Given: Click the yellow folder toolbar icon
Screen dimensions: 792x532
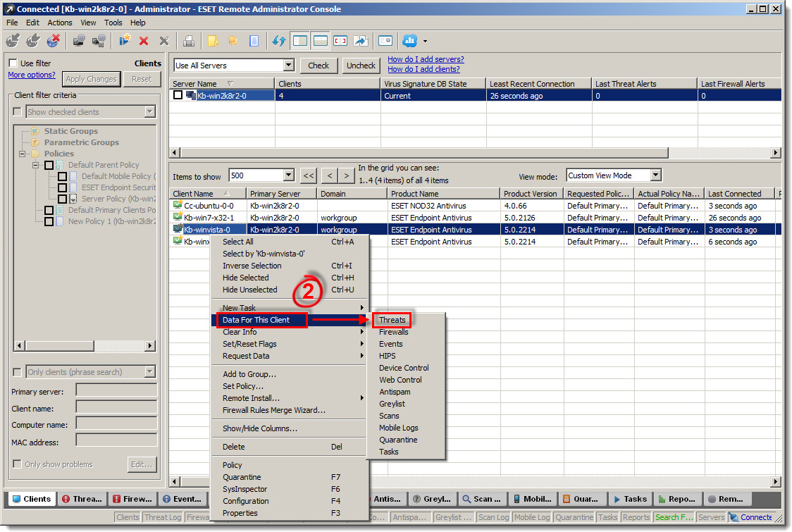Looking at the screenshot, I should pyautogui.click(x=214, y=41).
